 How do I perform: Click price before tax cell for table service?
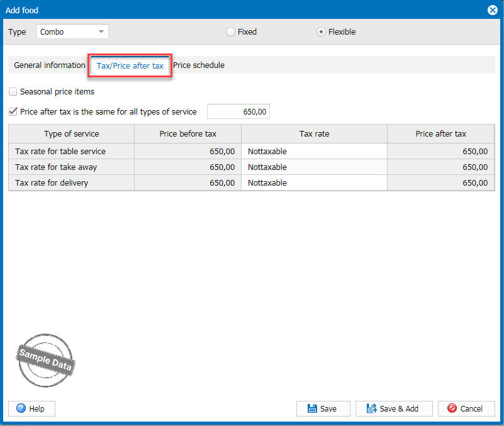click(x=188, y=152)
